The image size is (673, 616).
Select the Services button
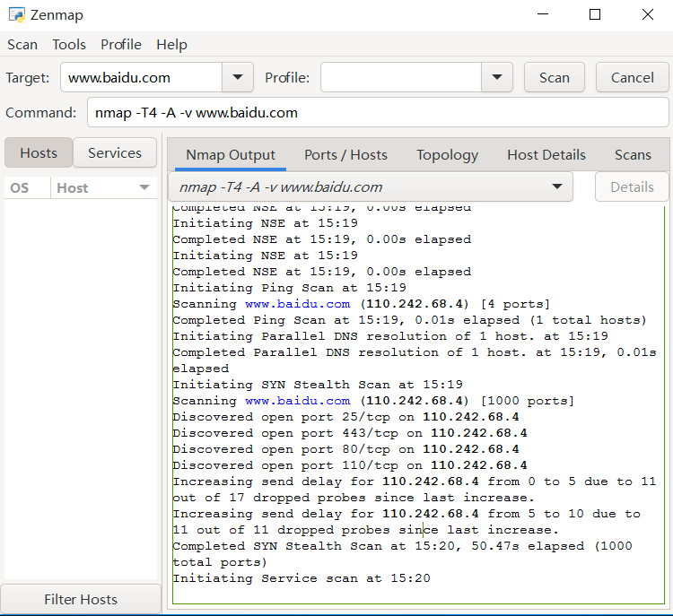pyautogui.click(x=115, y=152)
